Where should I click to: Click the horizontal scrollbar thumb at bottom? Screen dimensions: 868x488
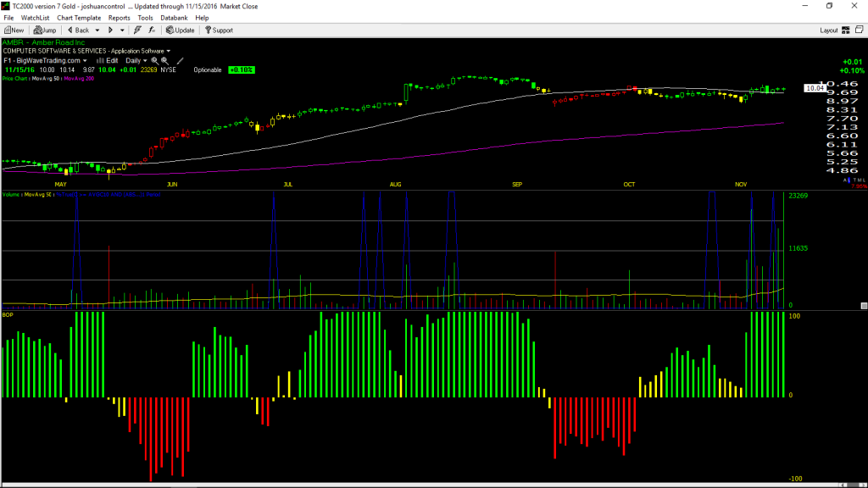851,485
